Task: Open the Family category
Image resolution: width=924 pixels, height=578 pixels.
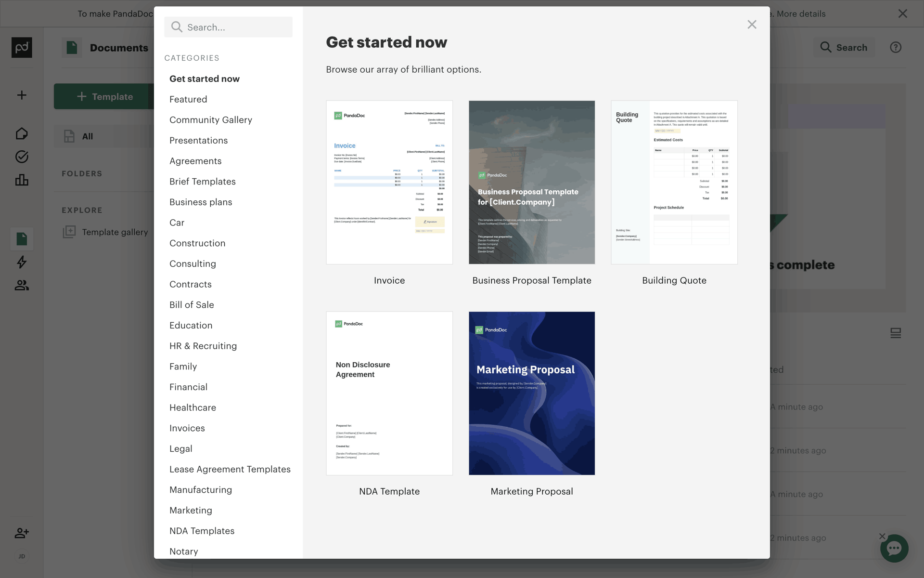Action: [183, 366]
